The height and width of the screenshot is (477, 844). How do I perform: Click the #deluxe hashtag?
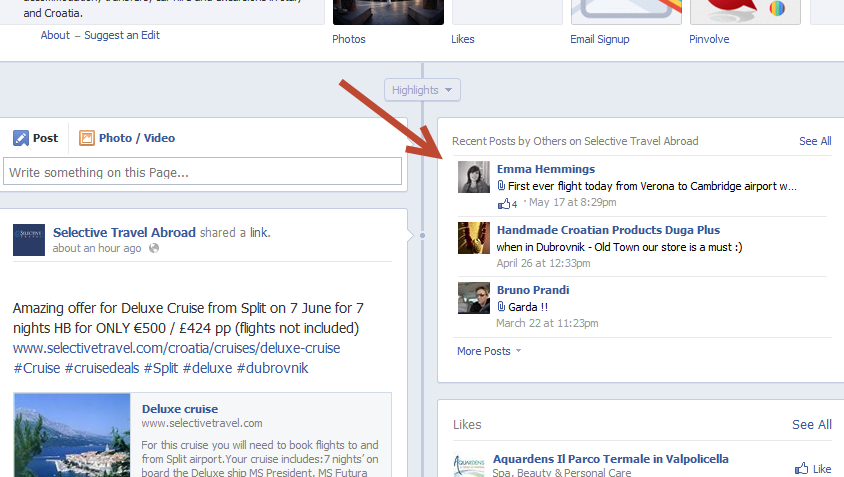pos(207,368)
